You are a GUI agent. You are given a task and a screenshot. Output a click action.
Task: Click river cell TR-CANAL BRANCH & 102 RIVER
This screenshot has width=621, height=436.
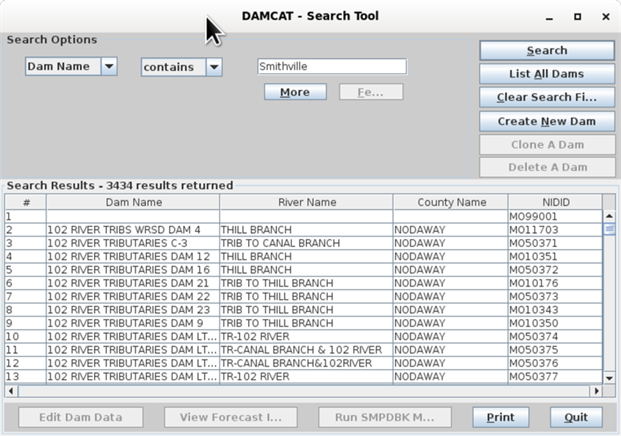tap(307, 350)
